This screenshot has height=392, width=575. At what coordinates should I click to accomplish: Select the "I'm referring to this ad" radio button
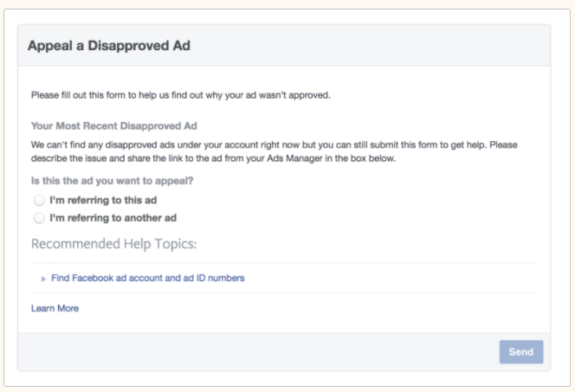click(38, 200)
